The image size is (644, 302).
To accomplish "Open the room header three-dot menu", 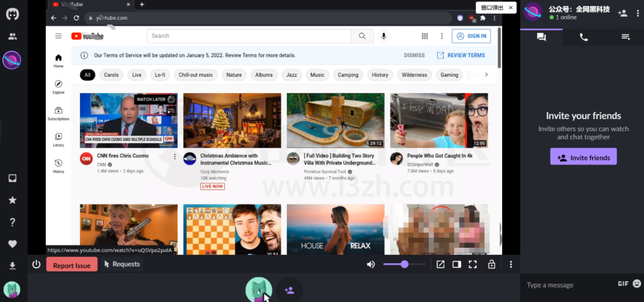I will point(638,13).
